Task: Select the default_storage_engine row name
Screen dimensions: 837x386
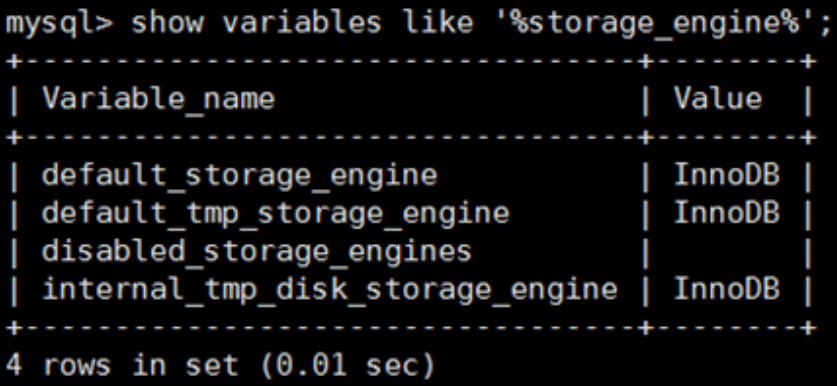Action: 240,176
